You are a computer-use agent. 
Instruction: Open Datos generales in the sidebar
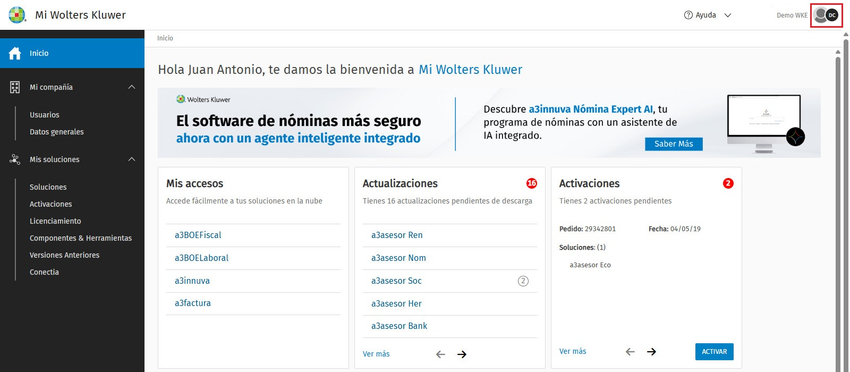[x=56, y=132]
